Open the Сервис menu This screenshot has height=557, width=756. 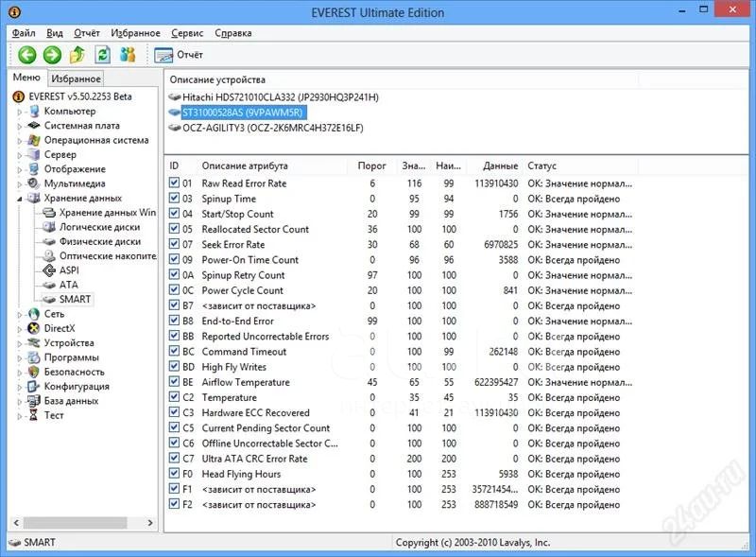click(187, 33)
